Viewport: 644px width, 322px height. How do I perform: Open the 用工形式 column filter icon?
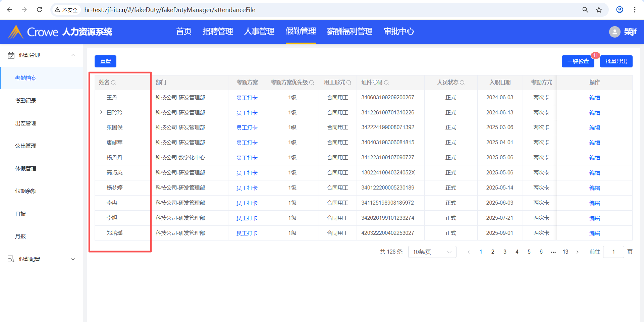point(349,83)
